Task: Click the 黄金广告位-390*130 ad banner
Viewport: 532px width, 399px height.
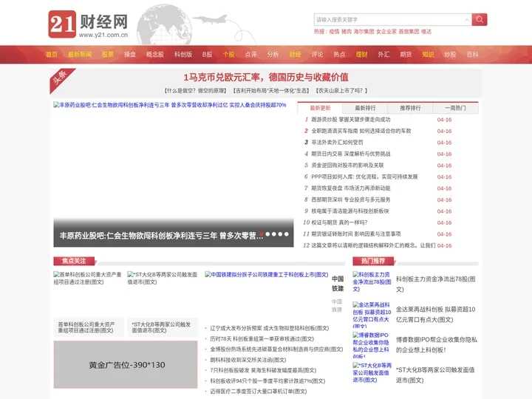Action: 126,365
